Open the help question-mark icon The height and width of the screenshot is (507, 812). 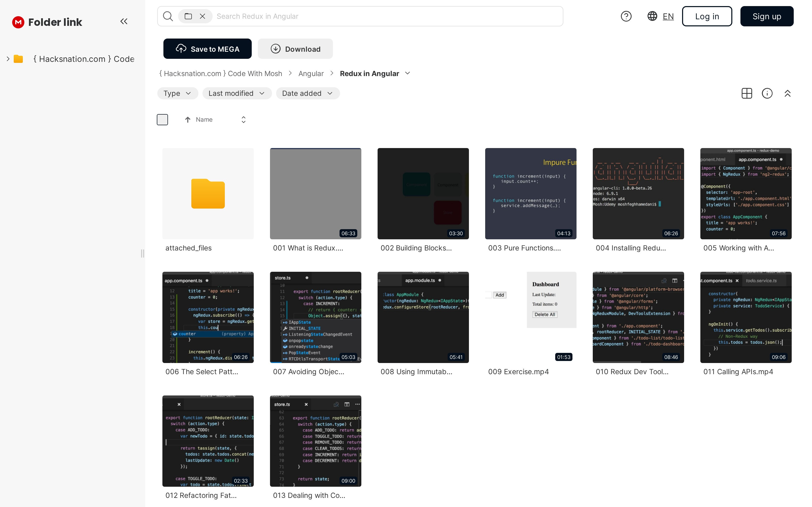[626, 16]
